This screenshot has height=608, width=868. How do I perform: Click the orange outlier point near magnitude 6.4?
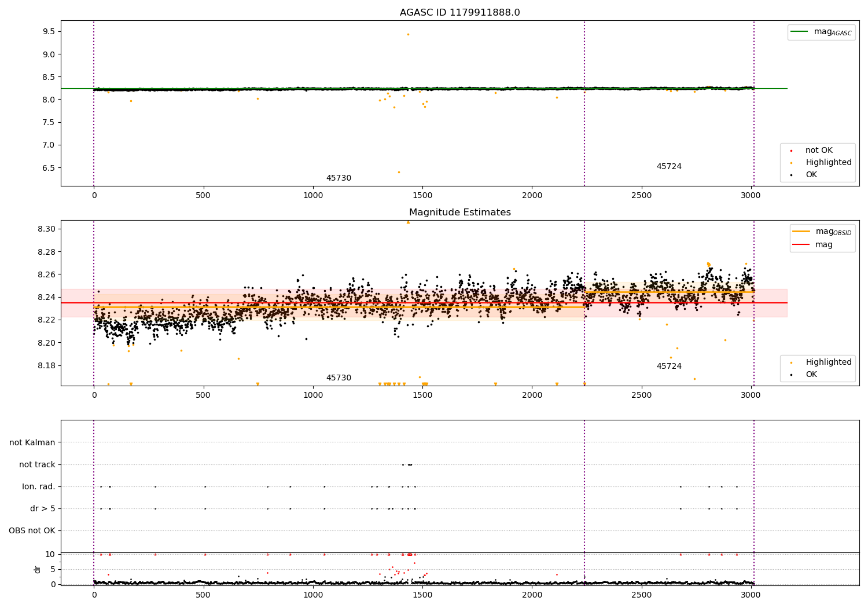399,172
